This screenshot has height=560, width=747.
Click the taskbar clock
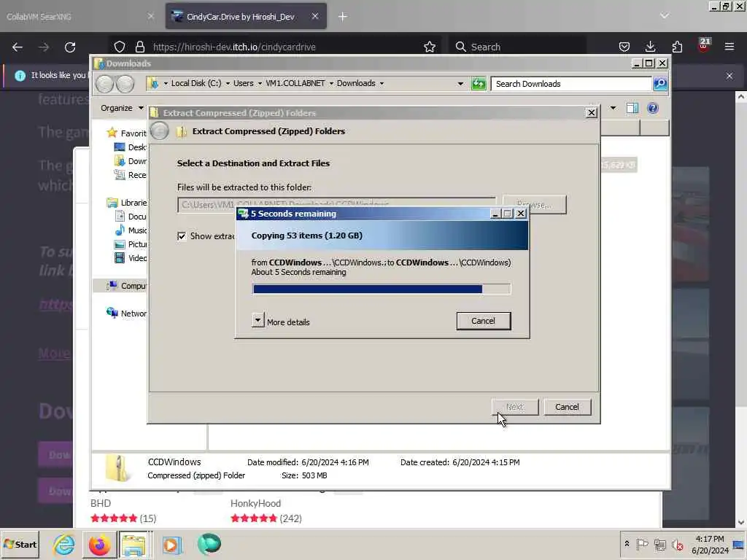coord(710,544)
